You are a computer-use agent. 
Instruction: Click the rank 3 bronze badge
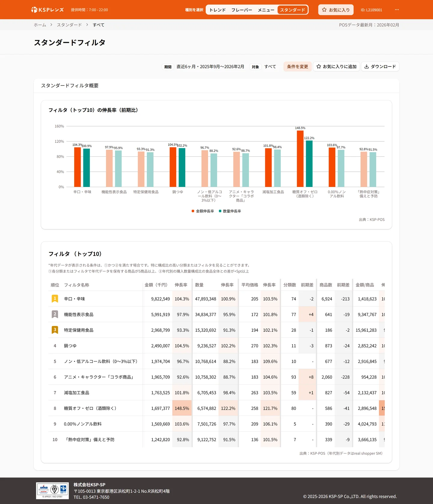[55, 330]
